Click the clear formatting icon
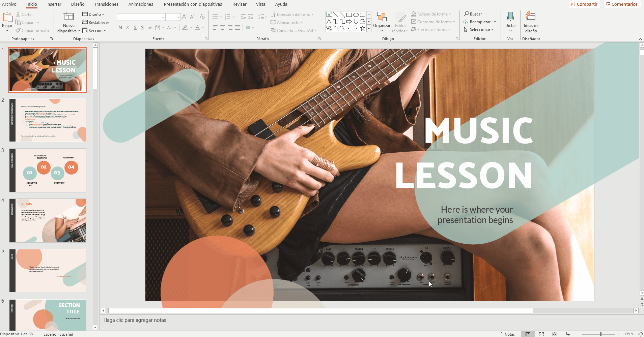Viewport: 644px width, 337px height. (x=202, y=17)
